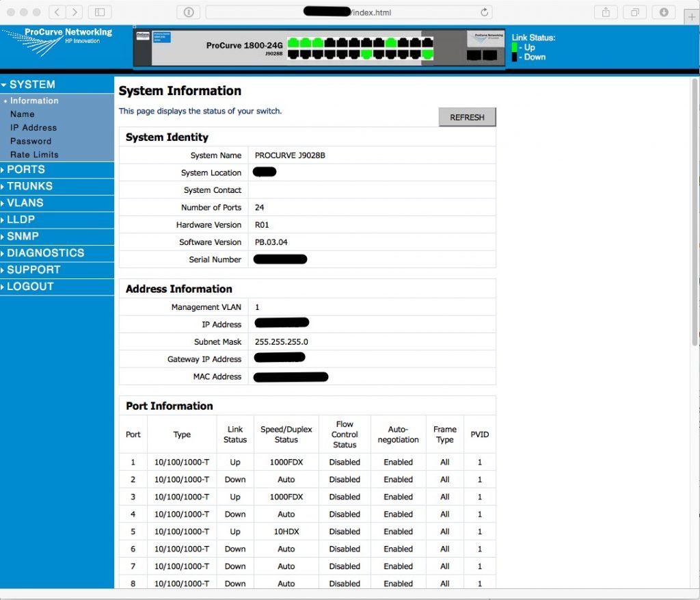Show the Safari sidebar
Image resolution: width=700 pixels, height=600 pixels.
pyautogui.click(x=100, y=12)
